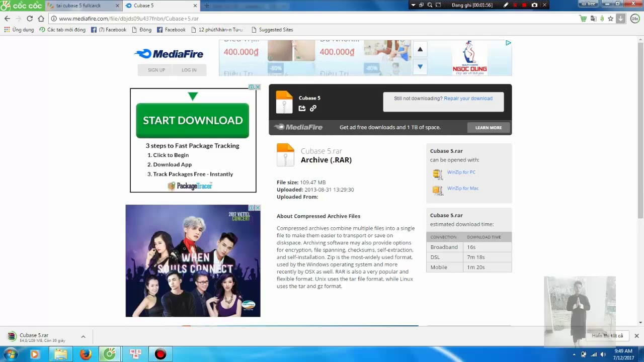Open Firefox from the taskbar
The height and width of the screenshot is (362, 644).
(x=86, y=354)
